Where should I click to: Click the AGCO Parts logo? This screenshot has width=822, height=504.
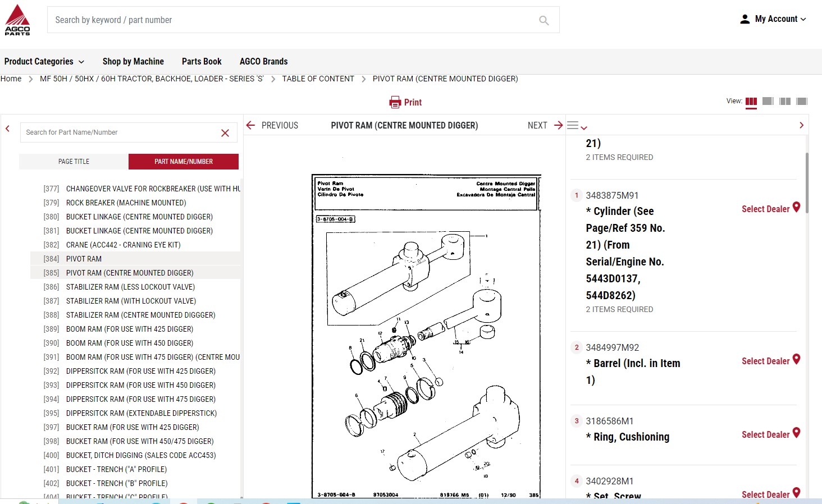tap(17, 20)
